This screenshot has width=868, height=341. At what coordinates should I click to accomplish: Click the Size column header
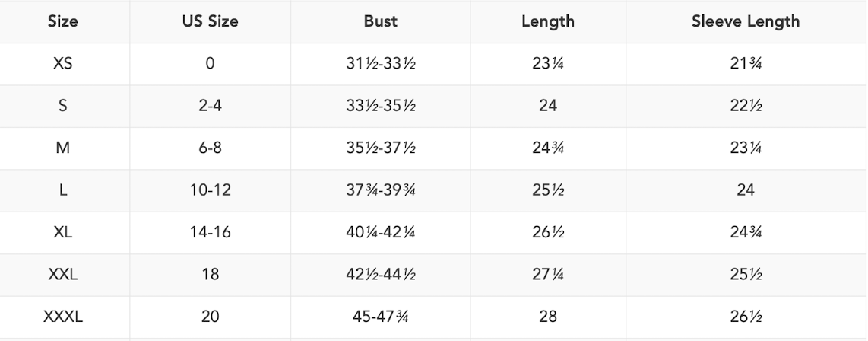click(x=63, y=21)
